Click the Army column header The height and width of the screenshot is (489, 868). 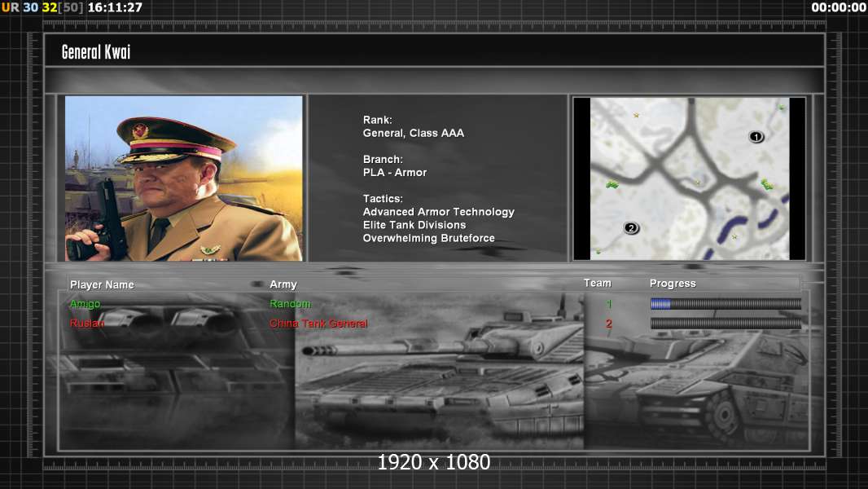pyautogui.click(x=283, y=284)
